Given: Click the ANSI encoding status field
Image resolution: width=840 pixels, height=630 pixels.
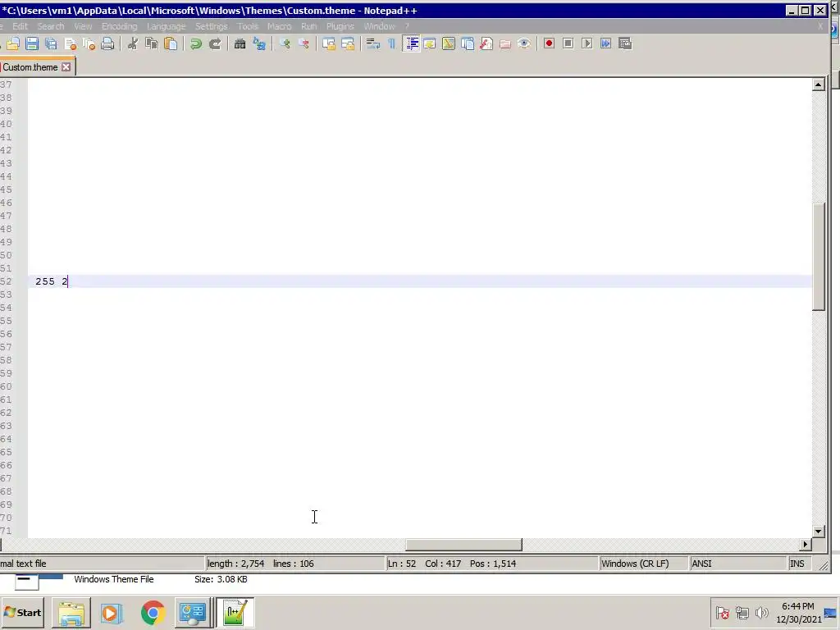Looking at the screenshot, I should coord(737,564).
